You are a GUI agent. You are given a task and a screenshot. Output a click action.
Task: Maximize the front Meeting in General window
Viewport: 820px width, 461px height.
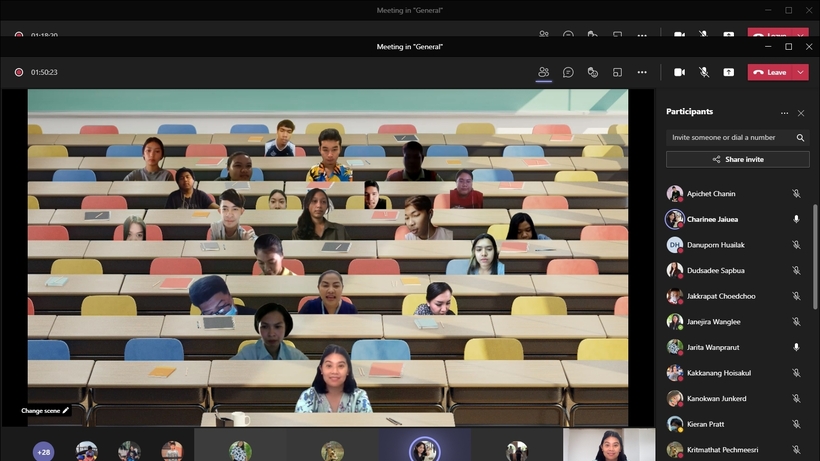coord(789,47)
